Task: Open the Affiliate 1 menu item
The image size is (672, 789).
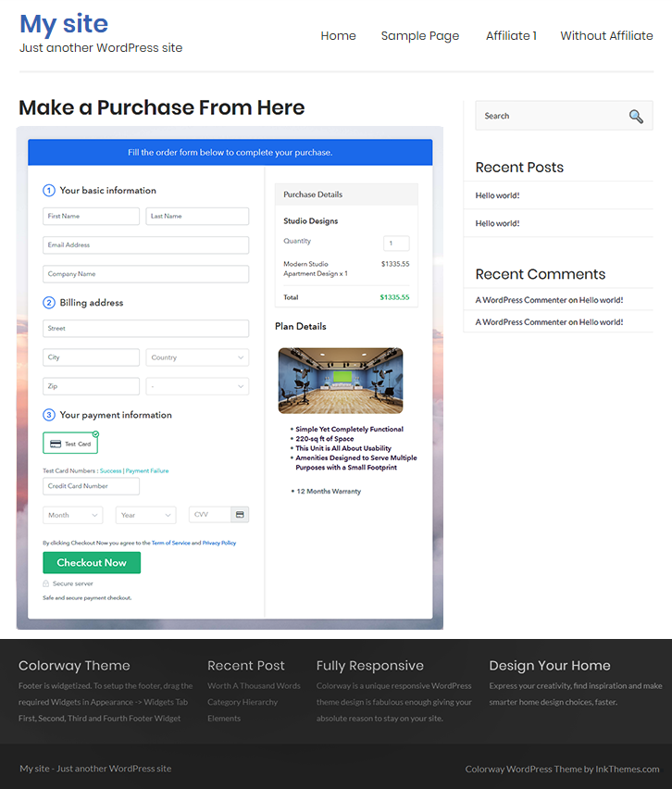Action: (511, 36)
